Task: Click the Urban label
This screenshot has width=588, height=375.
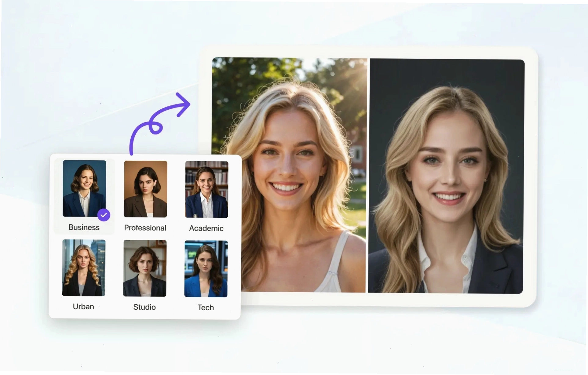Action: pos(83,307)
